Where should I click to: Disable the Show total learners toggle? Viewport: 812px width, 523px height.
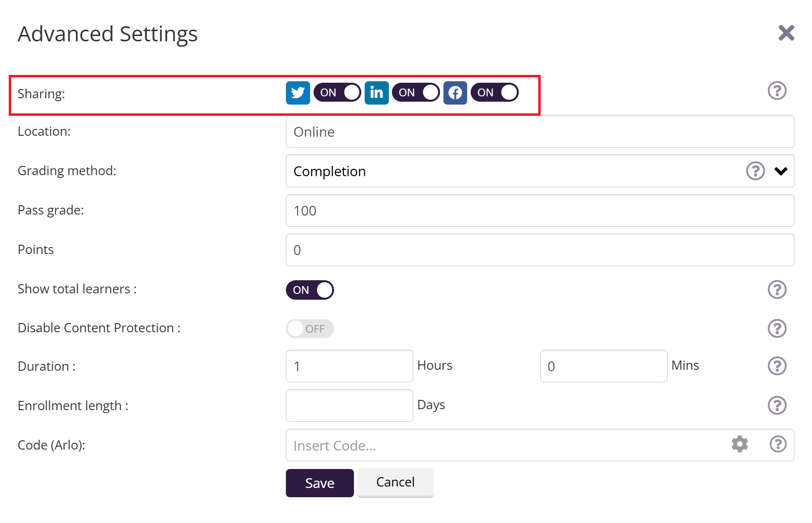click(310, 290)
